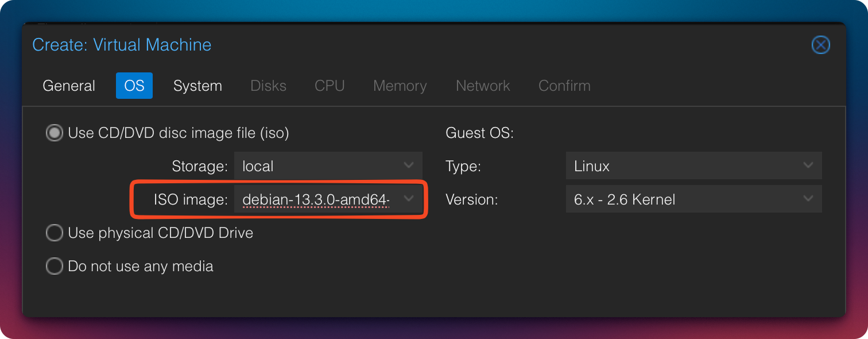This screenshot has height=339, width=868.
Task: Close the Create Virtual Machine dialog
Action: click(821, 45)
